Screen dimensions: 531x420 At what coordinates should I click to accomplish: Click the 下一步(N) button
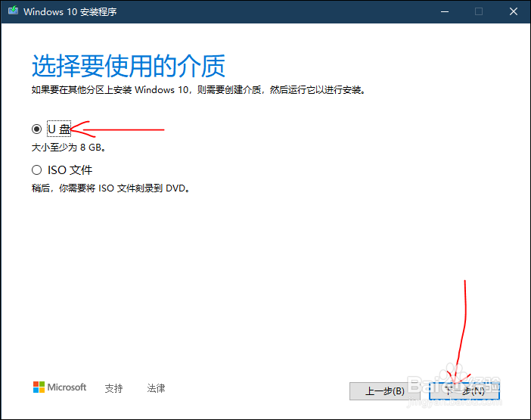(464, 391)
